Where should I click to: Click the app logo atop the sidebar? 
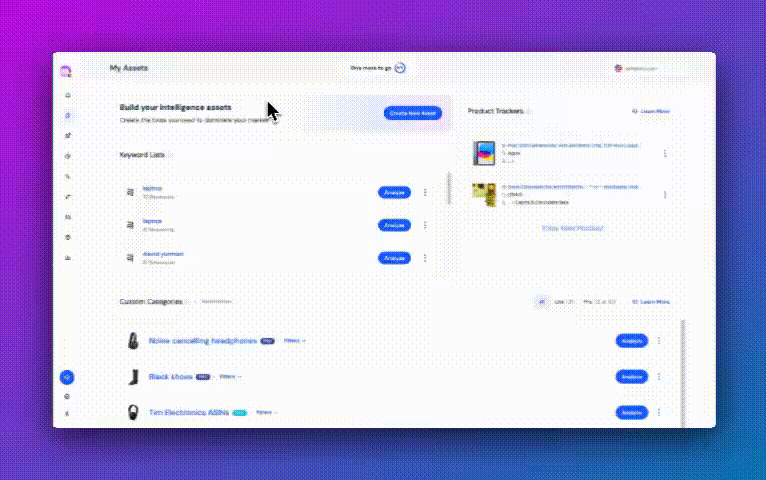click(x=66, y=71)
